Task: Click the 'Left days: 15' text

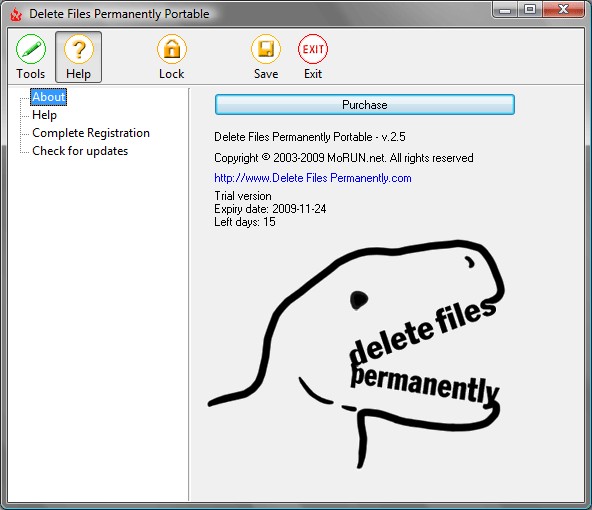Action: [x=245, y=222]
